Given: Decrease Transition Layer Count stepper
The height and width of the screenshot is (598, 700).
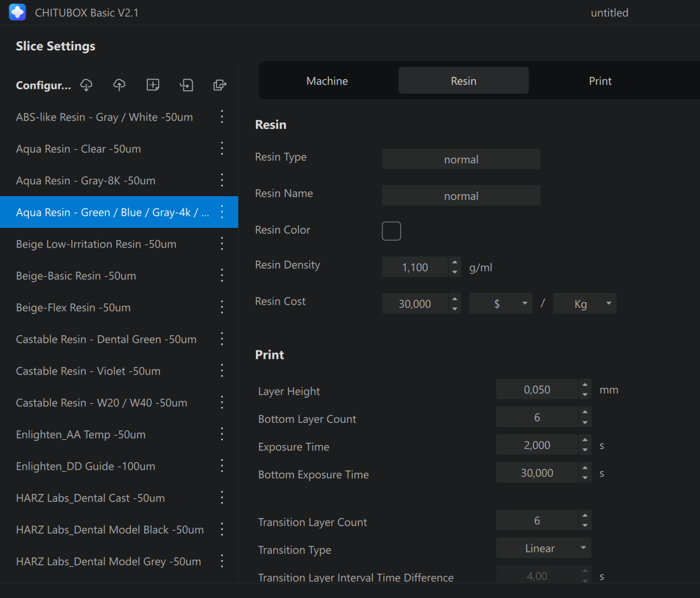Looking at the screenshot, I should 585,525.
